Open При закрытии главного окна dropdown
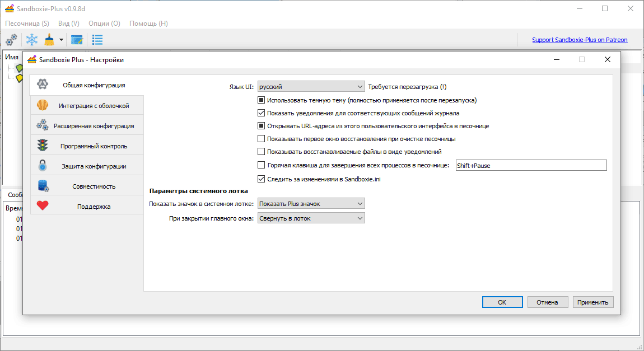Image resolution: width=644 pixels, height=351 pixels. [311, 218]
